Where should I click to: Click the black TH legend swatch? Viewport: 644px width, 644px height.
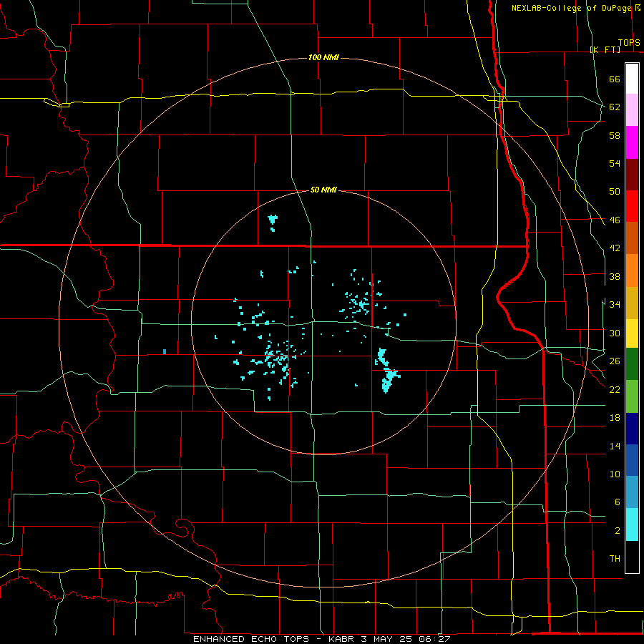[632, 557]
